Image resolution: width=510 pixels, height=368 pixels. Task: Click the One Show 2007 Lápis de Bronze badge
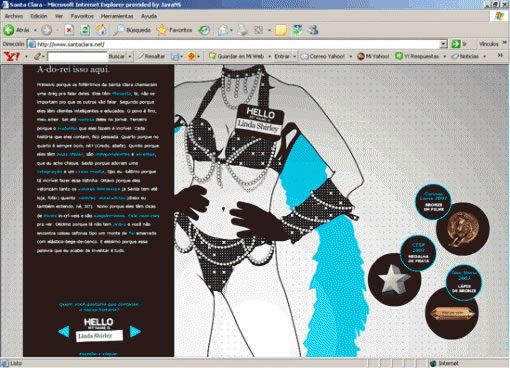464,282
